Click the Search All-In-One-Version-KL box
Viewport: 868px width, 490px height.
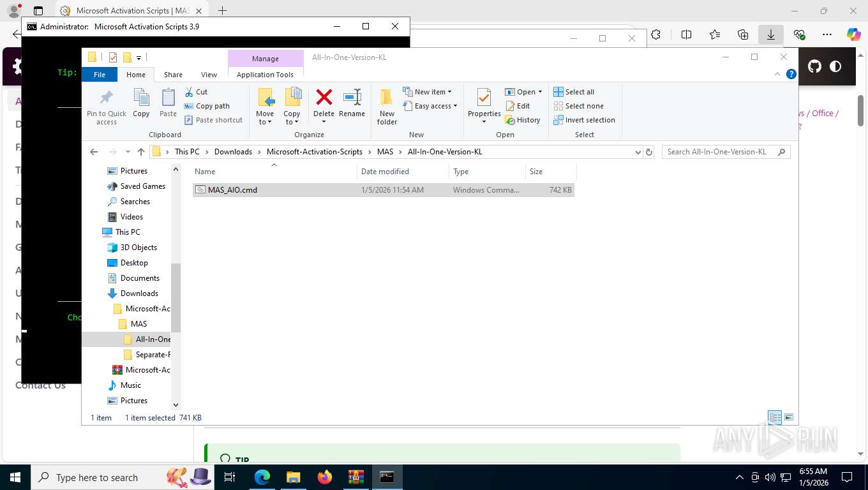click(726, 152)
